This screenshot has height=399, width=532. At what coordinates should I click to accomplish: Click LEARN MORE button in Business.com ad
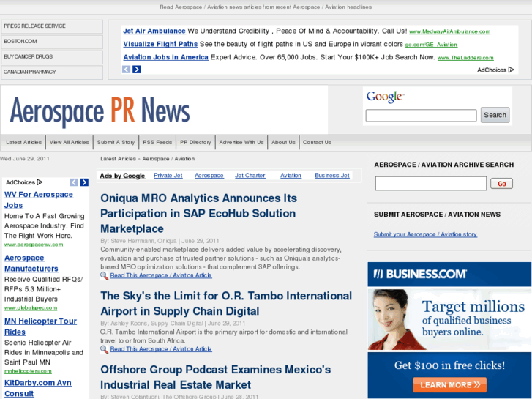(449, 385)
